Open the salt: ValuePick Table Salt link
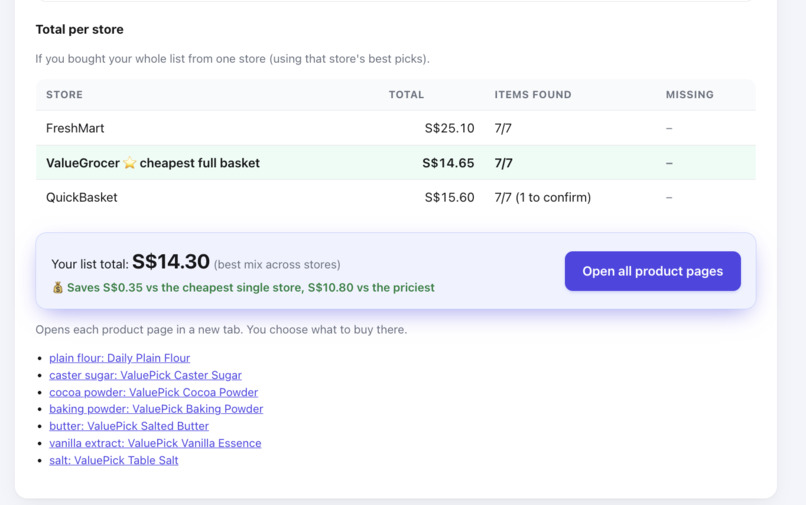Screen dimensions: 806x505 click(x=114, y=460)
